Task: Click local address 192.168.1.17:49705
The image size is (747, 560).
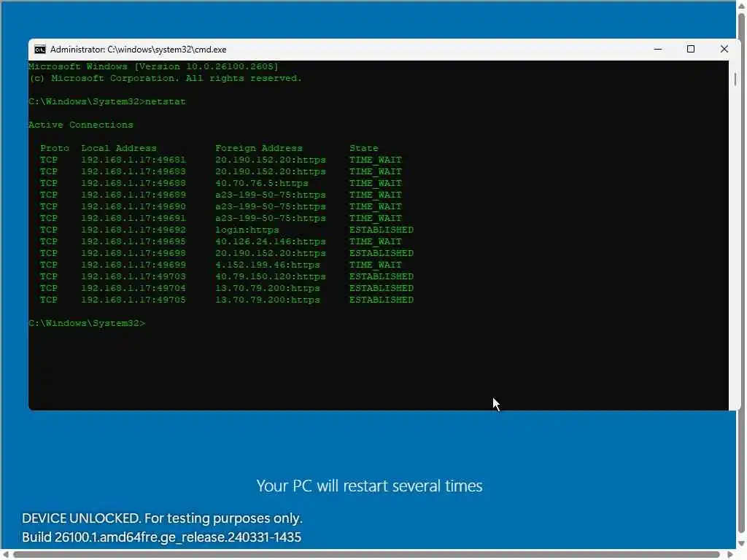Action: (x=133, y=300)
